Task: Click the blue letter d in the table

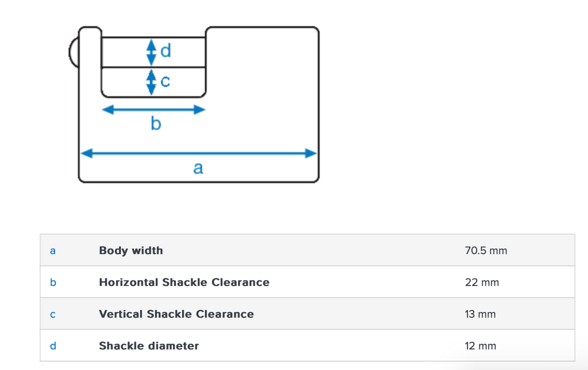Action: (x=53, y=346)
